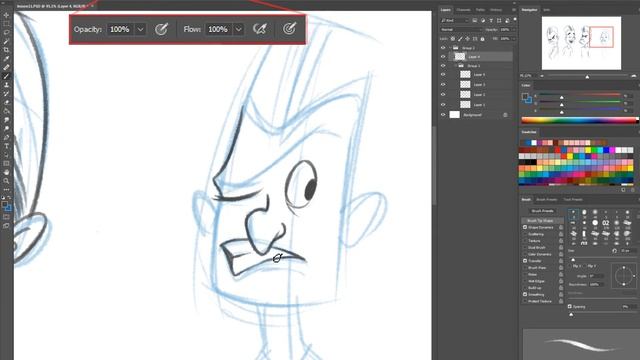Image resolution: width=640 pixels, height=360 pixels.
Task: Change screen mode icon at toolbar bottom
Action: pyautogui.click(x=6, y=225)
